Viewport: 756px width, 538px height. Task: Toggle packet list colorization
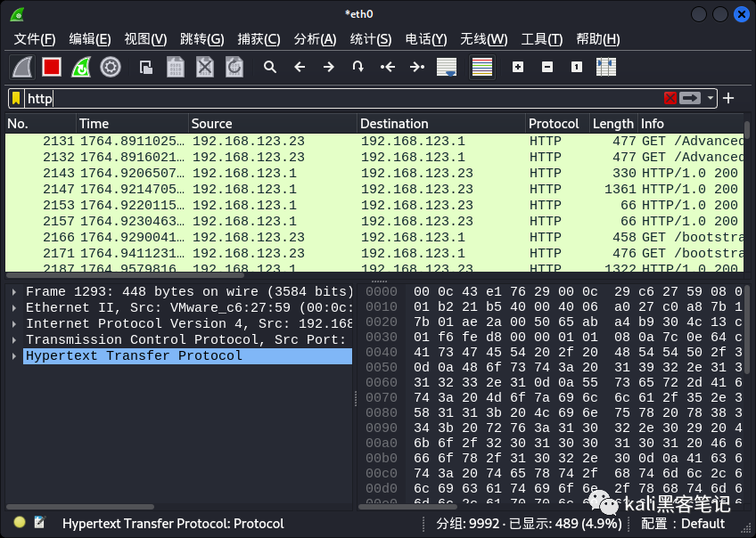pyautogui.click(x=482, y=67)
